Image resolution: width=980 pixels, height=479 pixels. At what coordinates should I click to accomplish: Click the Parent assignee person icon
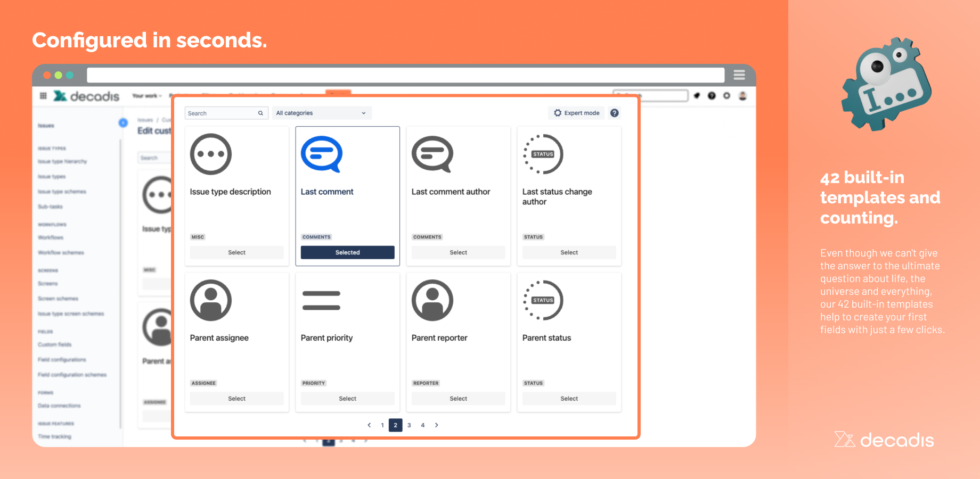pyautogui.click(x=211, y=300)
